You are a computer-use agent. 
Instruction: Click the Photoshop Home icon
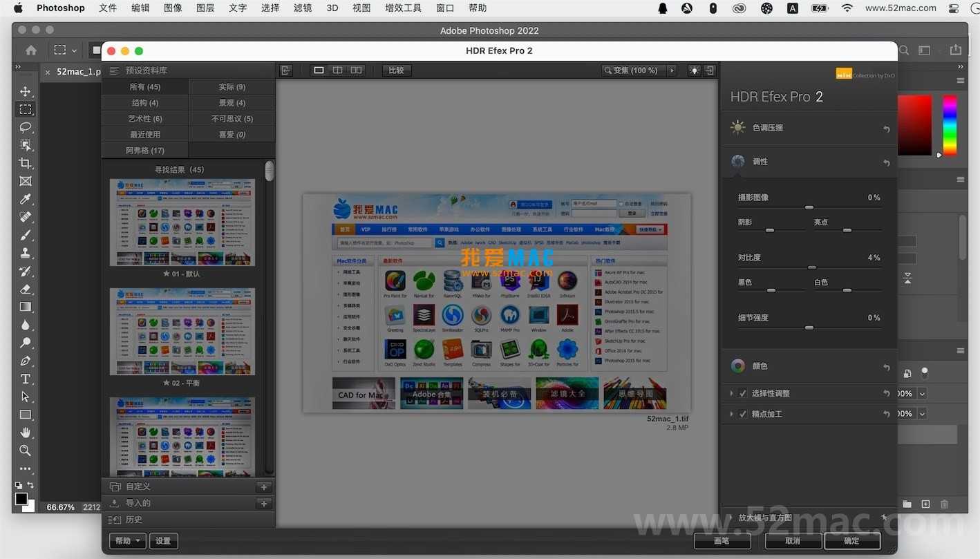pos(31,50)
